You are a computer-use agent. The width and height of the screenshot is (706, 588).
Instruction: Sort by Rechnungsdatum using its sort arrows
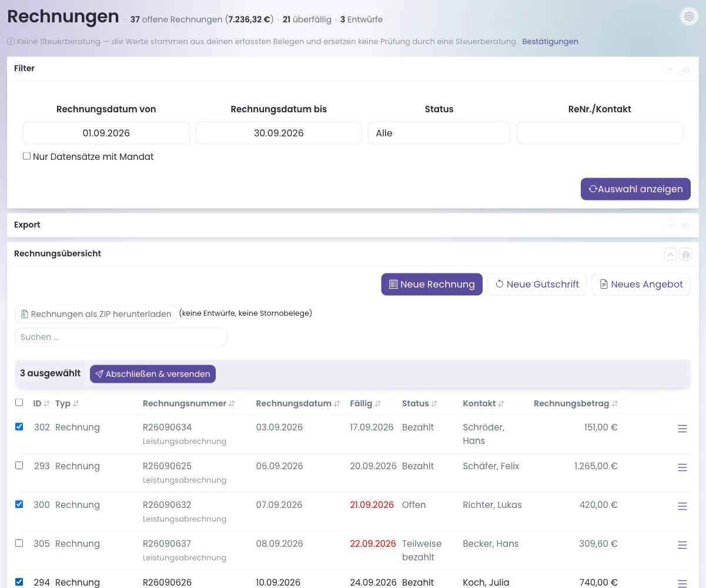coord(337,404)
